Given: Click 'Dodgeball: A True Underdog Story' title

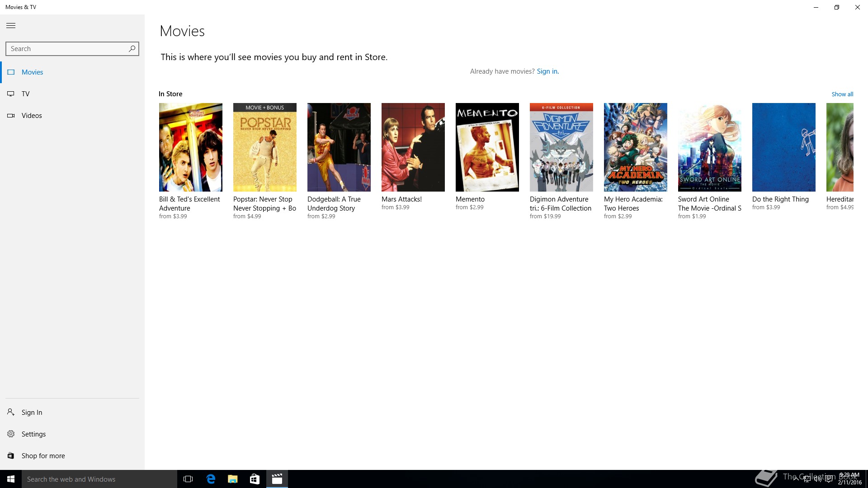Looking at the screenshot, I should [334, 204].
